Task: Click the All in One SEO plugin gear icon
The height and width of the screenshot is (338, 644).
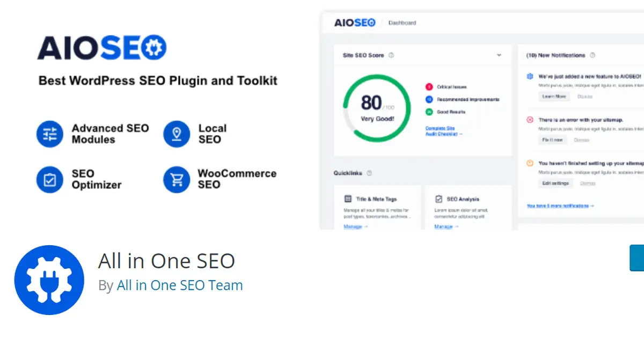Action: click(49, 280)
